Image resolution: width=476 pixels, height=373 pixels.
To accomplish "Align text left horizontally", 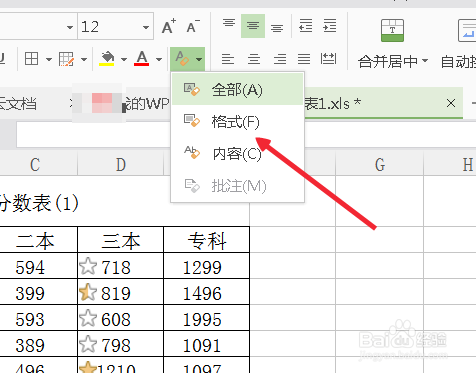I will point(228,59).
